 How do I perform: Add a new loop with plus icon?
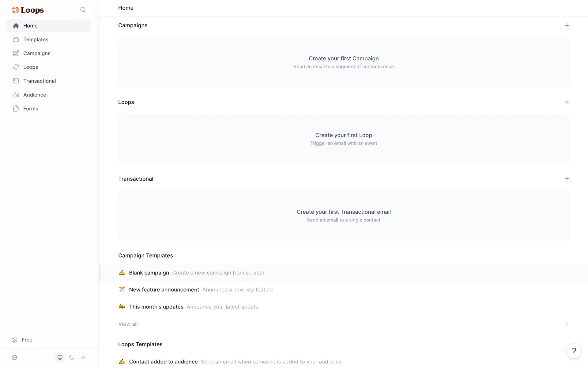pos(567,102)
